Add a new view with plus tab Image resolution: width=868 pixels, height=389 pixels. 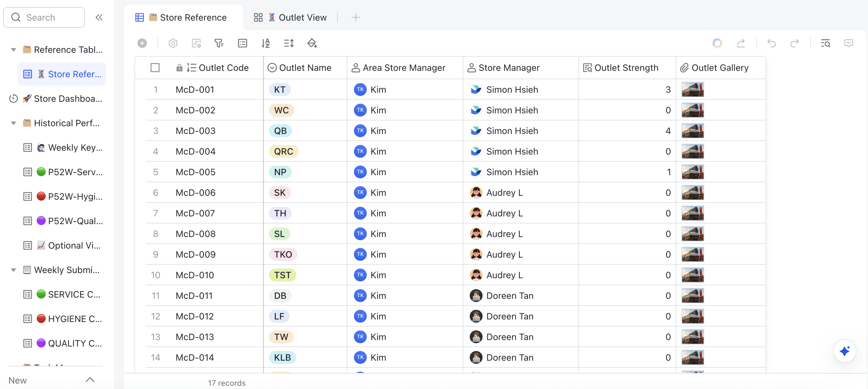356,17
